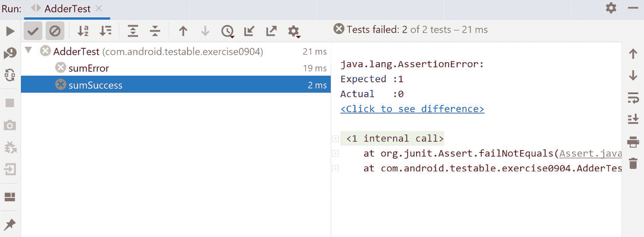The width and height of the screenshot is (644, 237).
Task: Click the 'java.lang.AssertionError:' line
Action: [412, 64]
